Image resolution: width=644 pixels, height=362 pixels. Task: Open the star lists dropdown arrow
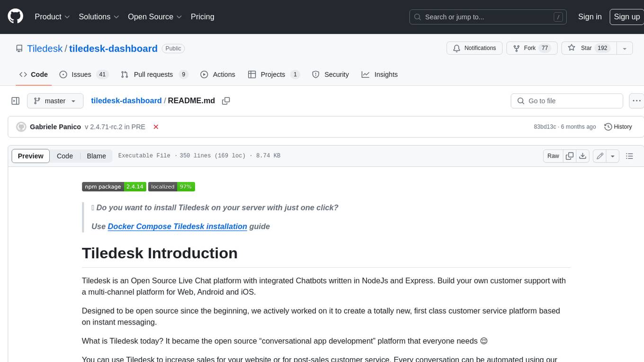pyautogui.click(x=625, y=48)
